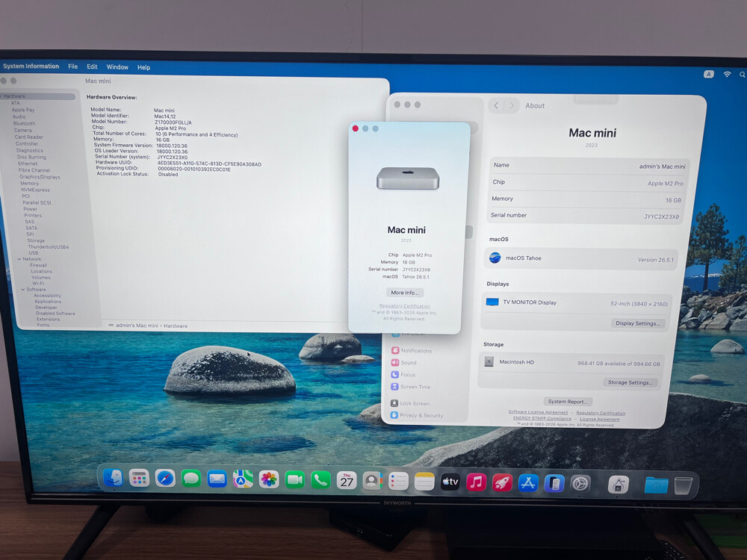The width and height of the screenshot is (747, 560).
Task: Select Thunderbolt/USB4 in sidebar
Action: coord(48,246)
